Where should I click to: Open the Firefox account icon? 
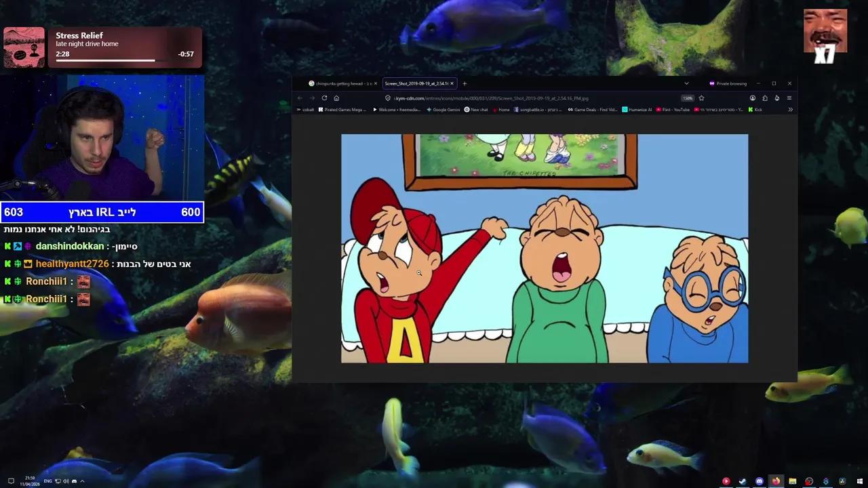coord(753,98)
